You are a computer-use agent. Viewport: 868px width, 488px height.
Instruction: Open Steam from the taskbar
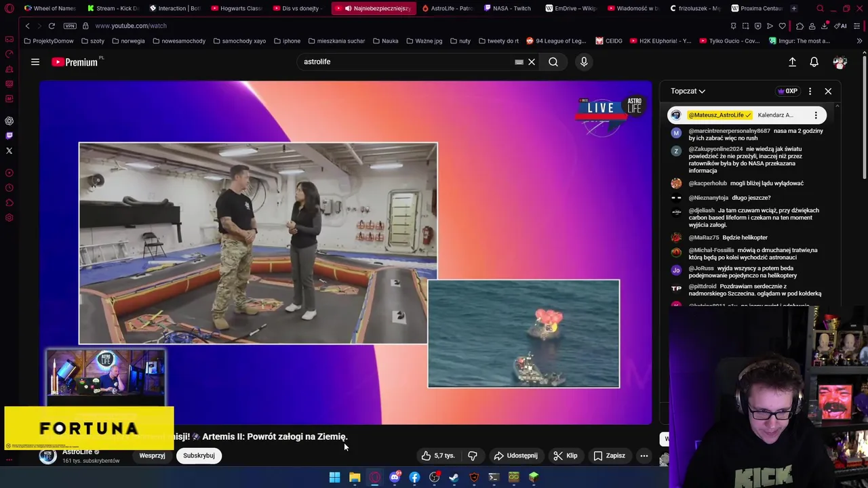coord(454,477)
